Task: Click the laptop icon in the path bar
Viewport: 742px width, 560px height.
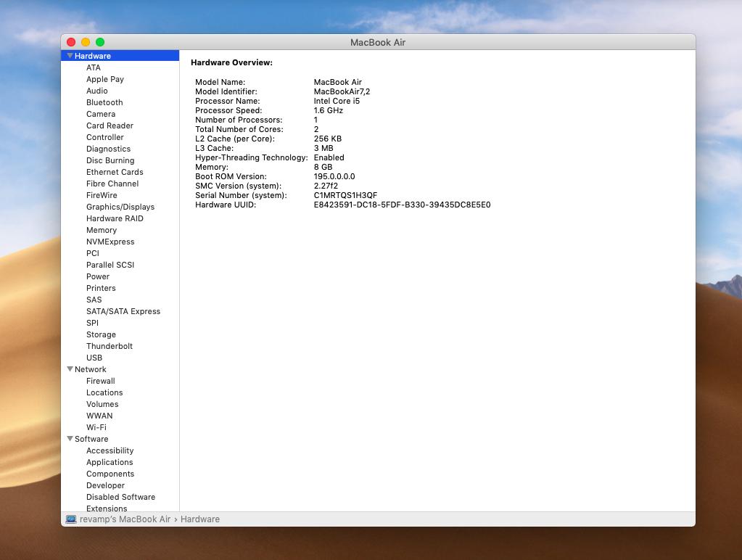Action: pyautogui.click(x=71, y=519)
